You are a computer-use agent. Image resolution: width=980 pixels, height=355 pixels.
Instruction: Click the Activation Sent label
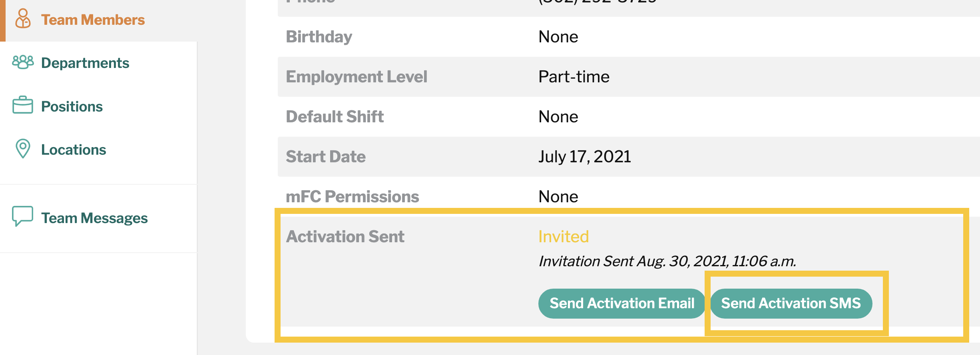coord(345,237)
